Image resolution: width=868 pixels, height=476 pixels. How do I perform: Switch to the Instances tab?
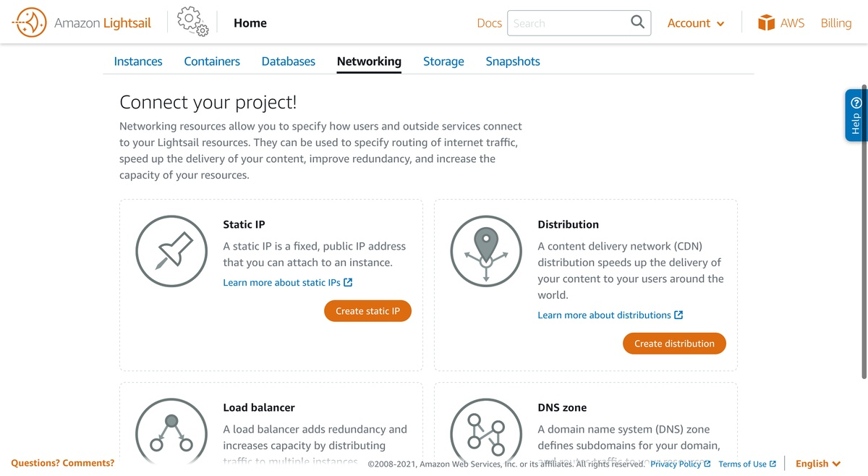point(138,61)
